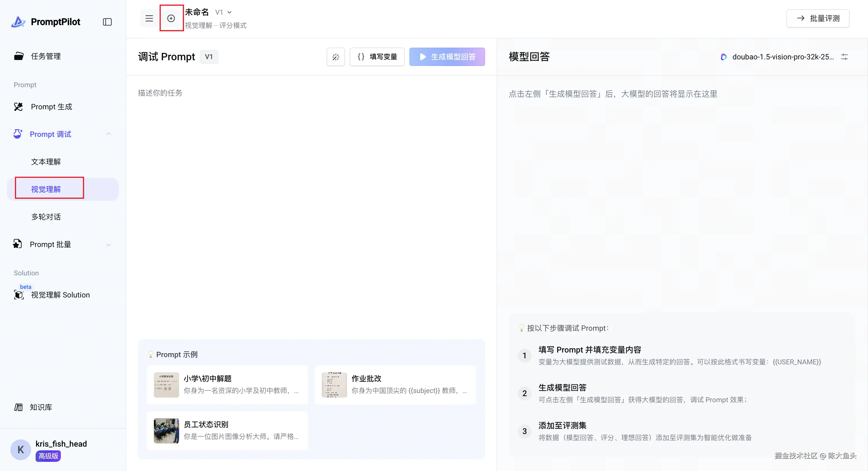Collapse the sidebar panel icon
This screenshot has height=471, width=868.
pyautogui.click(x=107, y=22)
